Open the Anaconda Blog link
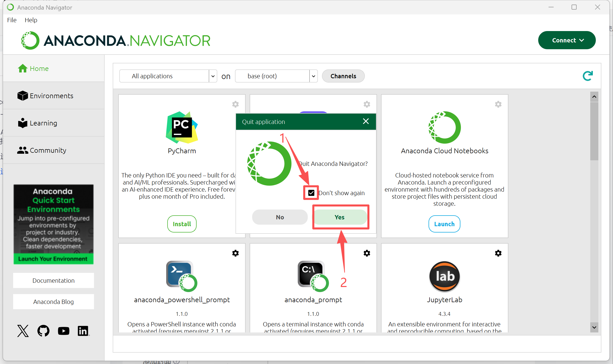The height and width of the screenshot is (364, 613). [53, 302]
